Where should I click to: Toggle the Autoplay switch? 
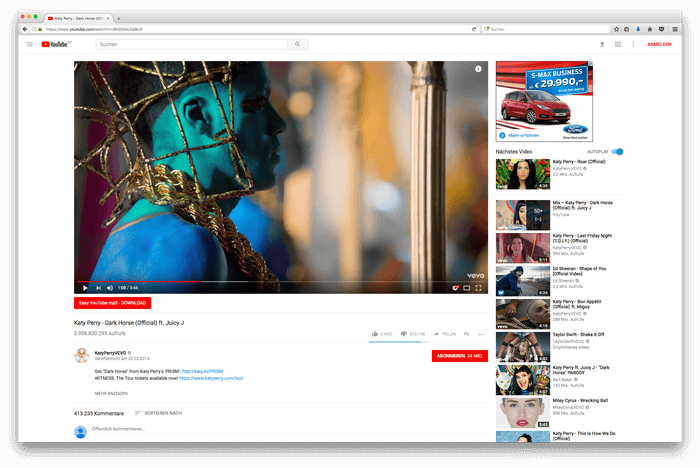click(617, 151)
